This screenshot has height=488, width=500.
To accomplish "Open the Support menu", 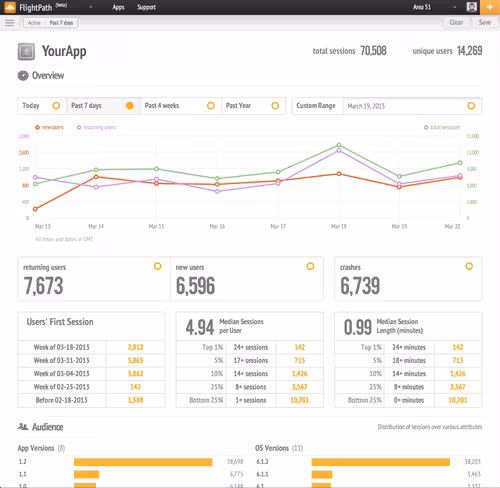I will tap(146, 7).
